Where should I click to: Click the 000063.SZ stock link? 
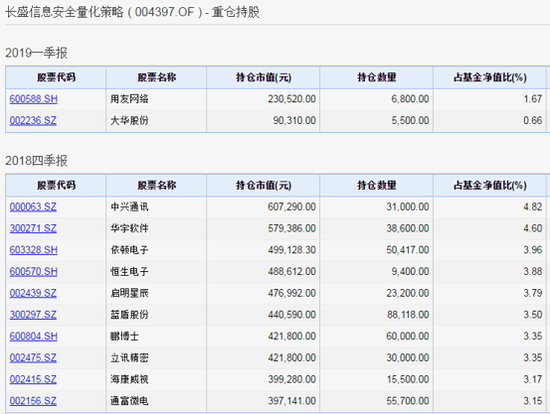point(33,207)
